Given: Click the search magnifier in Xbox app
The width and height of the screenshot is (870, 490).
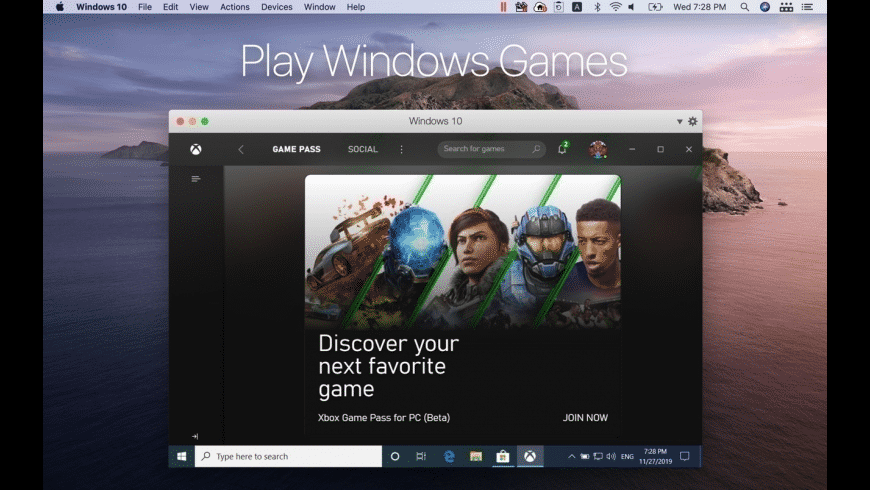Looking at the screenshot, I should (536, 149).
